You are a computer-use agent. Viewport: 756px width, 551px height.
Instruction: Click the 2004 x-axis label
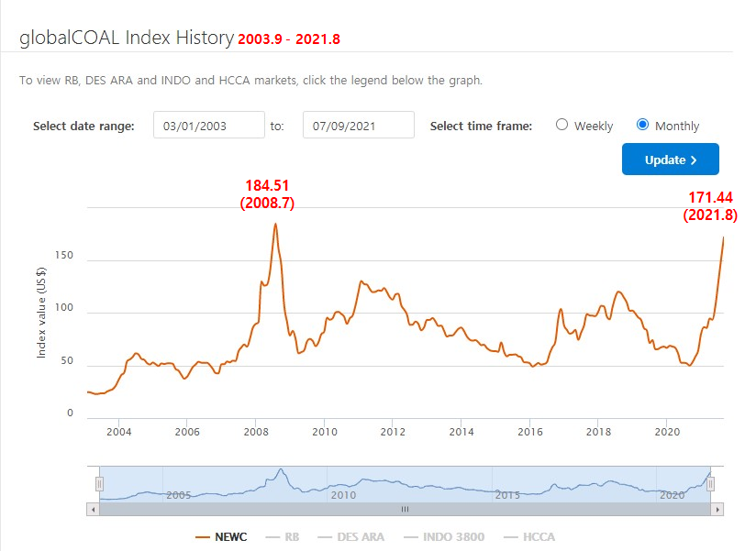click(118, 432)
